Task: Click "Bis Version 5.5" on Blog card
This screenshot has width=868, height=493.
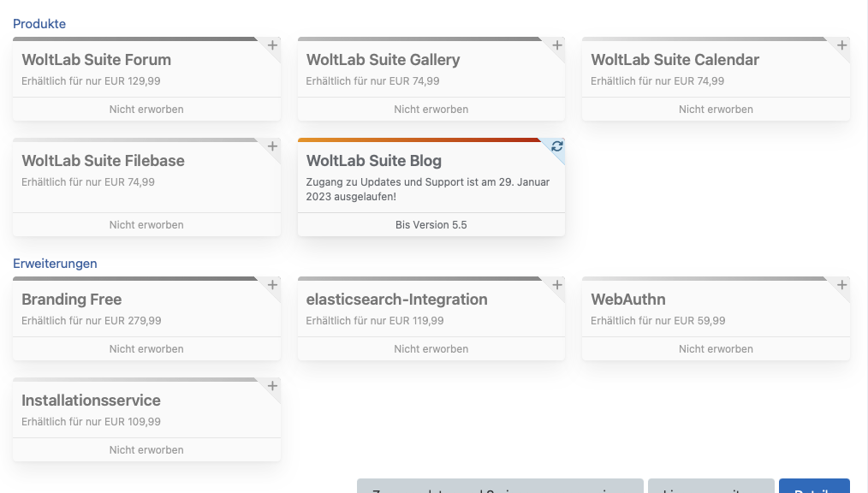Action: [x=431, y=225]
